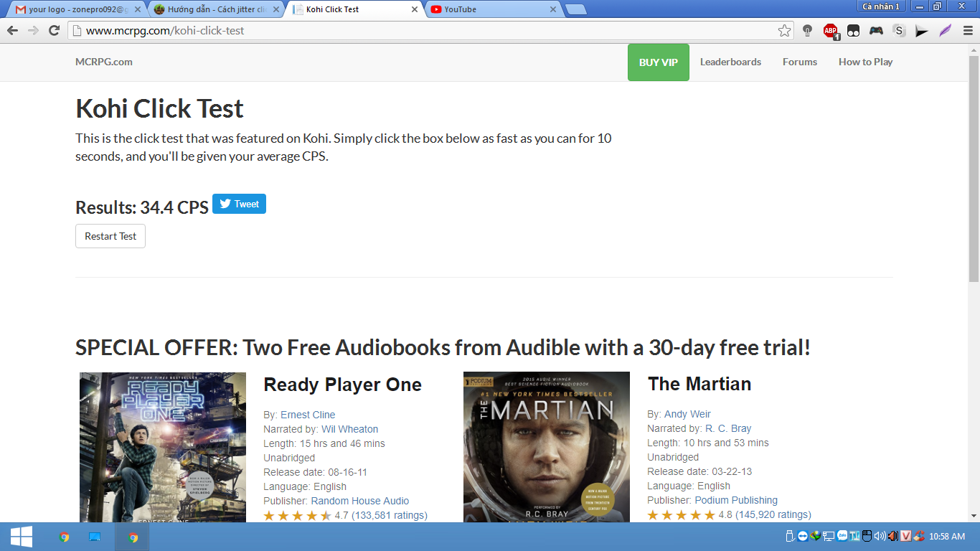Click the browser back arrow

pyautogui.click(x=12, y=30)
